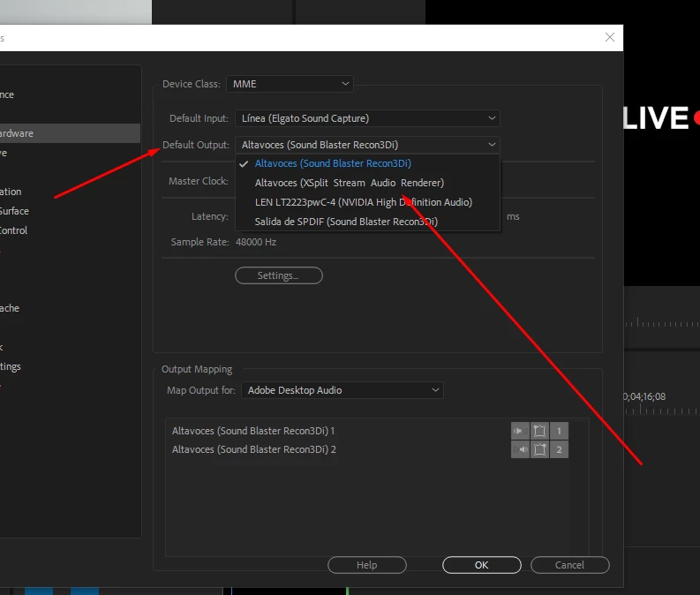Select the Media Cache sidebar category

70,308
